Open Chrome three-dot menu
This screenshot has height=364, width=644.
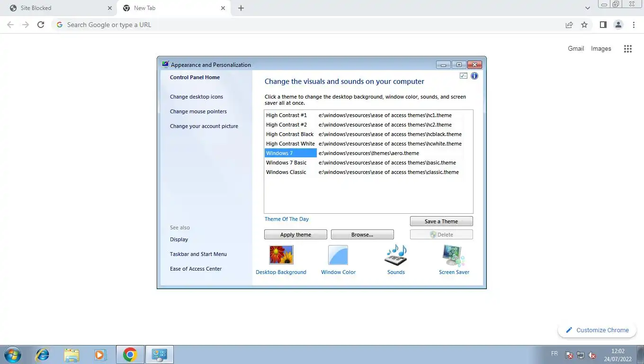[x=634, y=25]
